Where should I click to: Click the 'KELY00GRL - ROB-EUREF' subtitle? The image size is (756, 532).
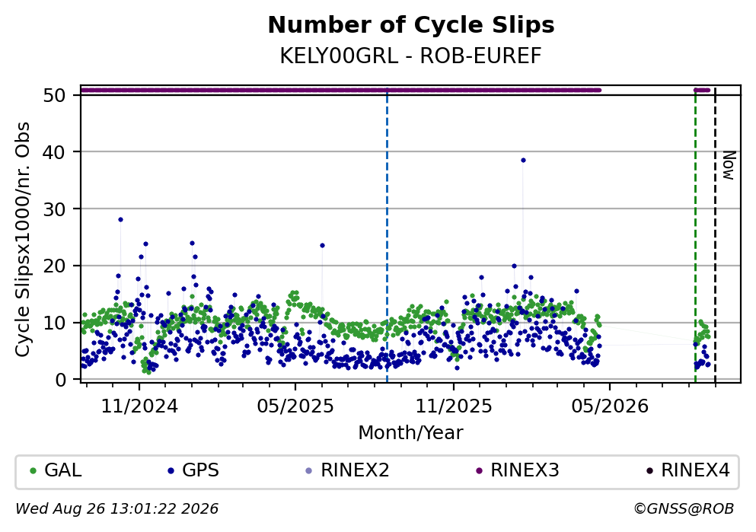[411, 56]
